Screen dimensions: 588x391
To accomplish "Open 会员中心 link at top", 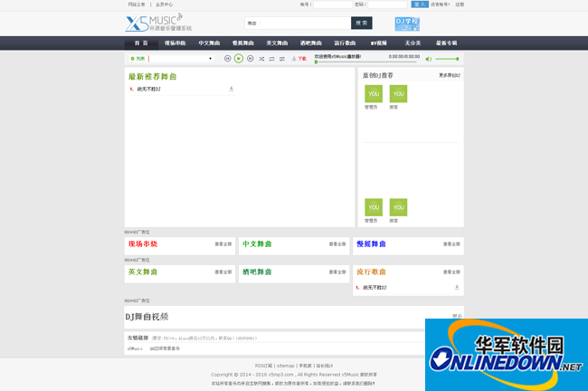I will [x=165, y=5].
